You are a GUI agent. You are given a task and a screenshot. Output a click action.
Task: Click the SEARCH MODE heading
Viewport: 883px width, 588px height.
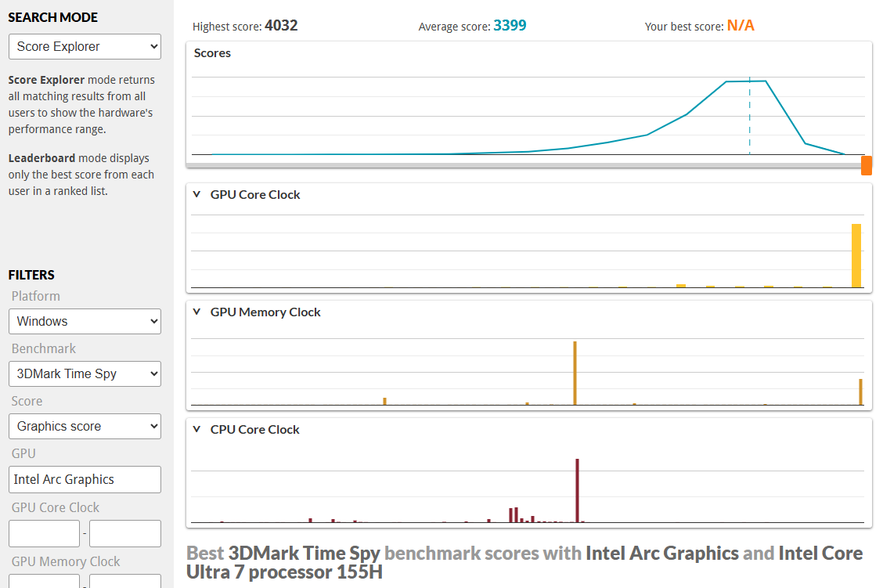(53, 17)
